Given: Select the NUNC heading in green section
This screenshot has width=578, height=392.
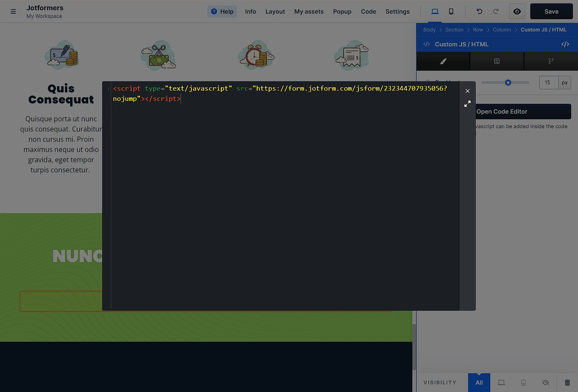Looking at the screenshot, I should pyautogui.click(x=77, y=256).
